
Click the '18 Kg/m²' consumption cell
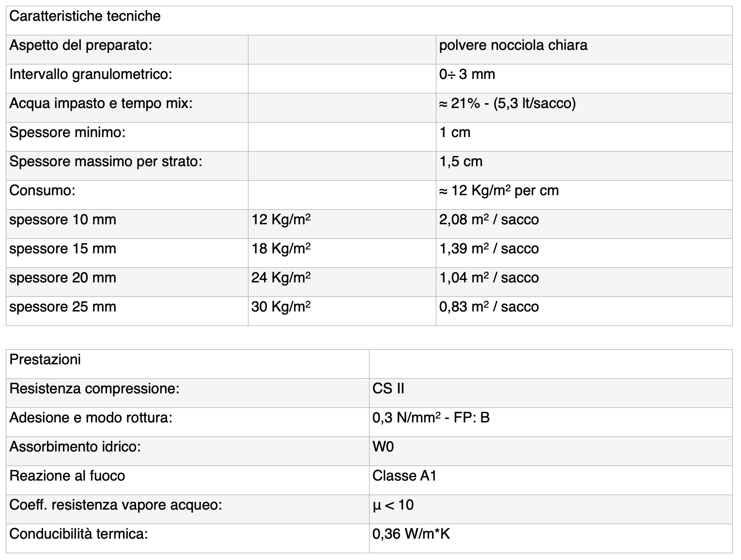coord(281,249)
